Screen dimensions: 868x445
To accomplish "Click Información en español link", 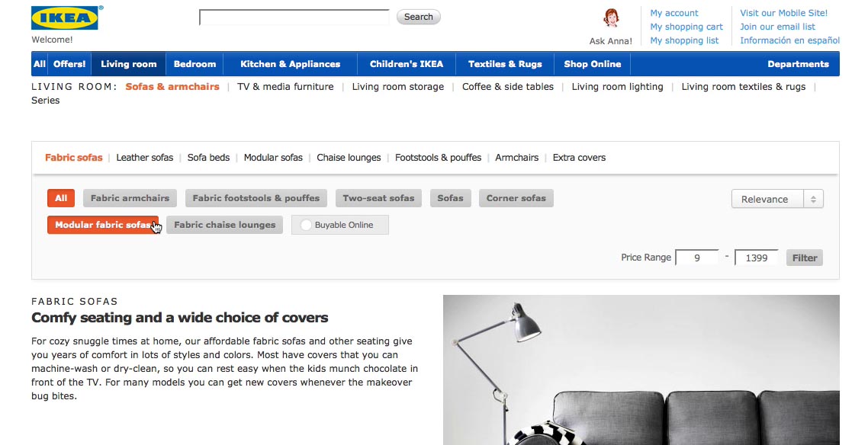I will tap(789, 40).
